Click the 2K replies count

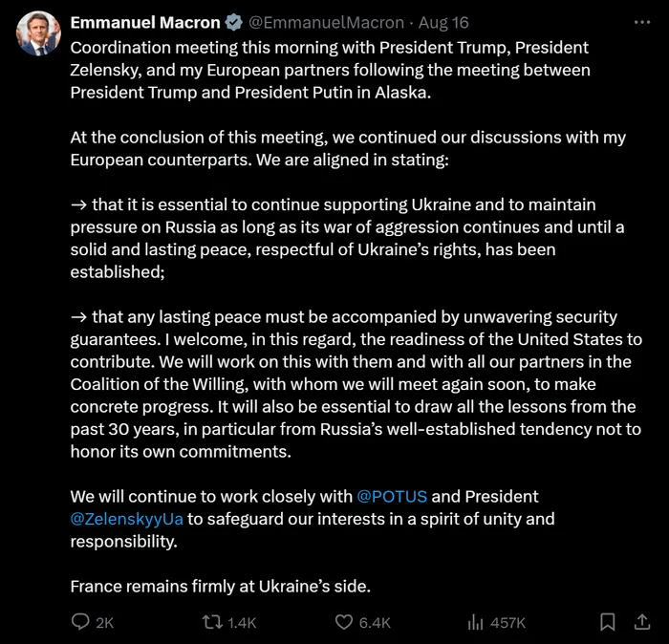tap(105, 623)
